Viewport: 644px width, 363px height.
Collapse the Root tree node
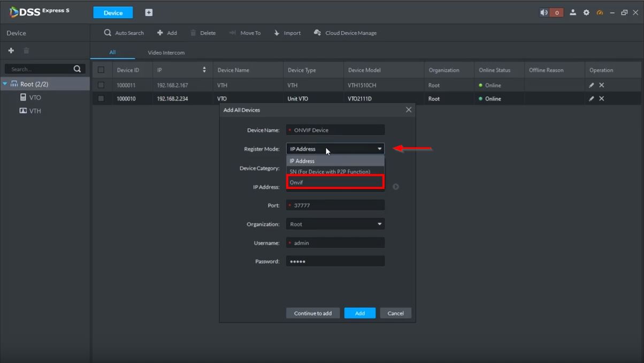coord(5,84)
